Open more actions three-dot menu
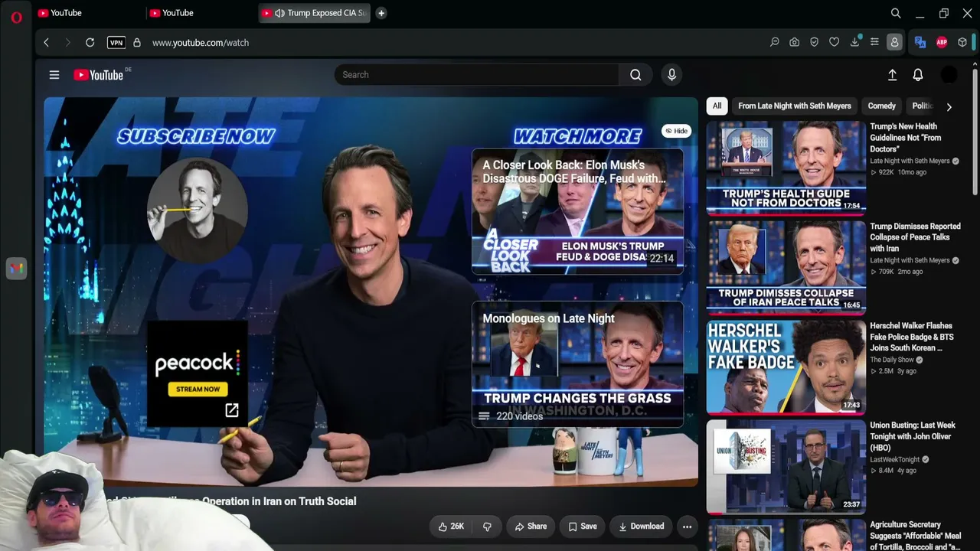The width and height of the screenshot is (980, 551). 687,527
